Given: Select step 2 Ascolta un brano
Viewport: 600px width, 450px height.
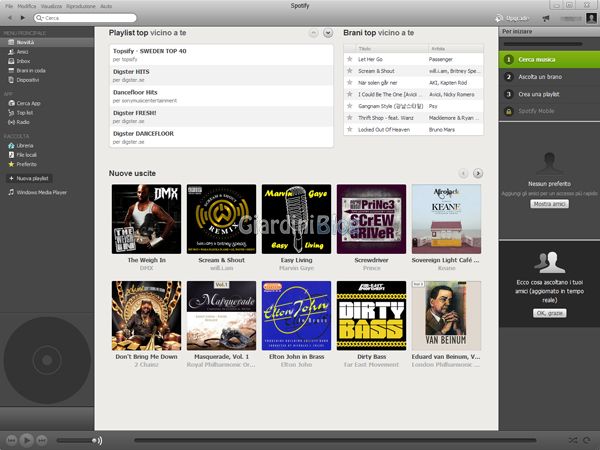Looking at the screenshot, I should [549, 77].
